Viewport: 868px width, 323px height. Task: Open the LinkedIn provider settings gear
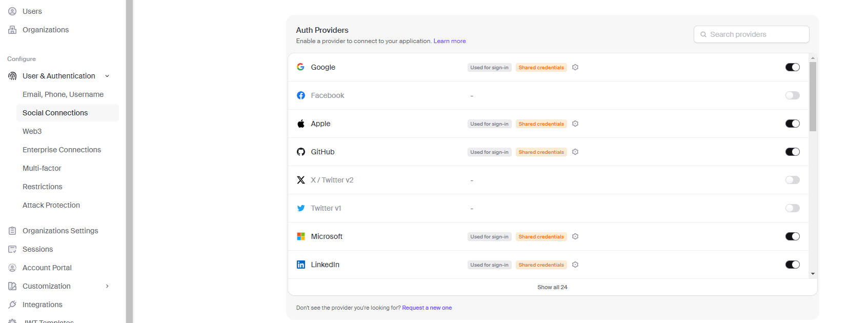pos(575,265)
